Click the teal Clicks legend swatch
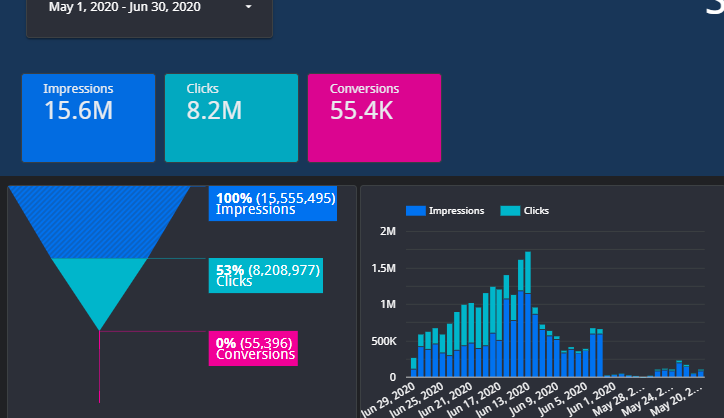 click(x=509, y=211)
